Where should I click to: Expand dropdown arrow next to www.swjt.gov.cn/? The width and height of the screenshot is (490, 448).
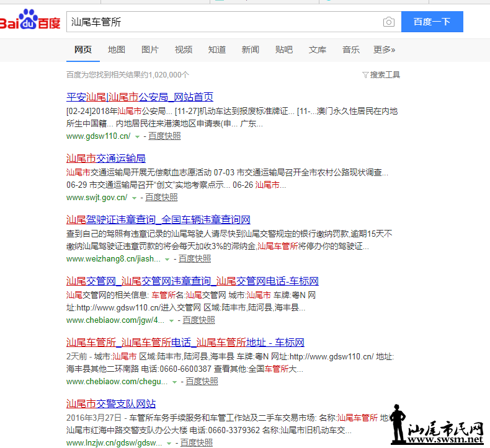pos(134,198)
